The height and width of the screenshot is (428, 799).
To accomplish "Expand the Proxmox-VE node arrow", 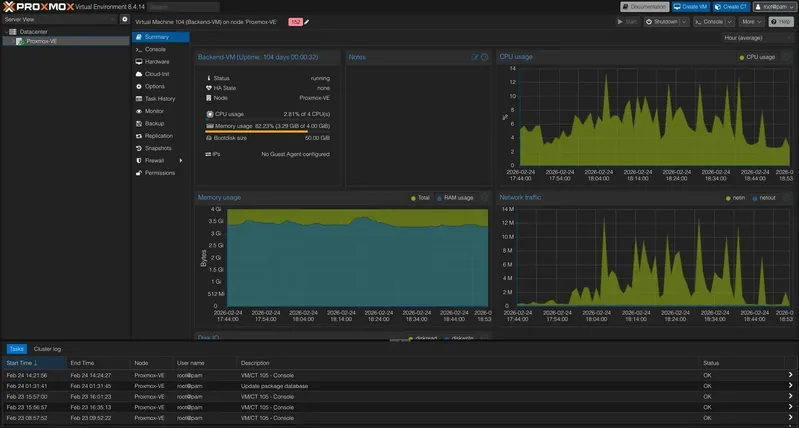I will click(13, 41).
